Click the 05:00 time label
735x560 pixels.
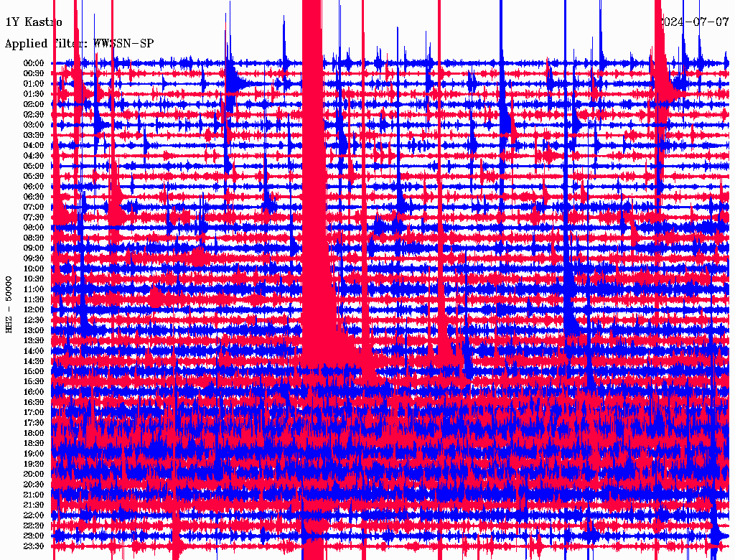[x=34, y=166]
